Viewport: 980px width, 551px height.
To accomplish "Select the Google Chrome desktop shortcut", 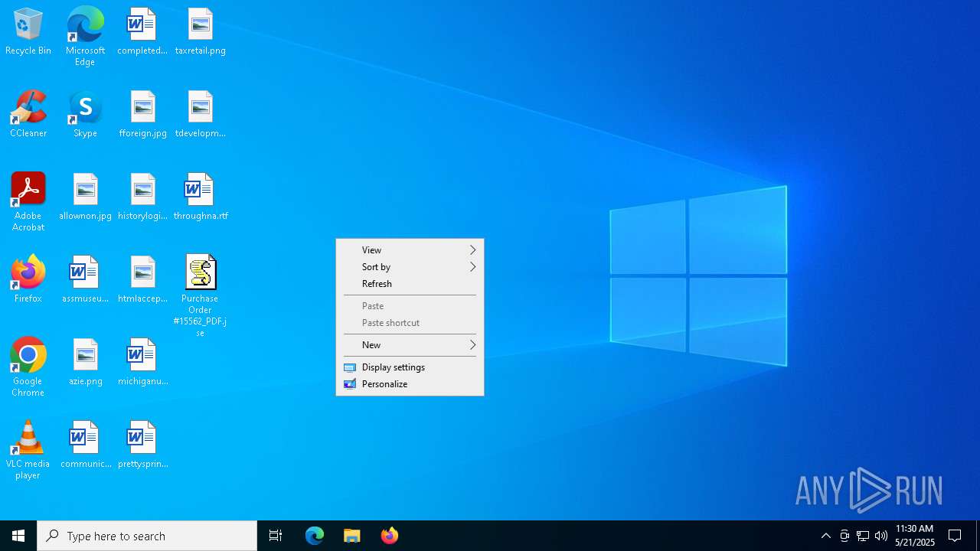I will 28,367.
